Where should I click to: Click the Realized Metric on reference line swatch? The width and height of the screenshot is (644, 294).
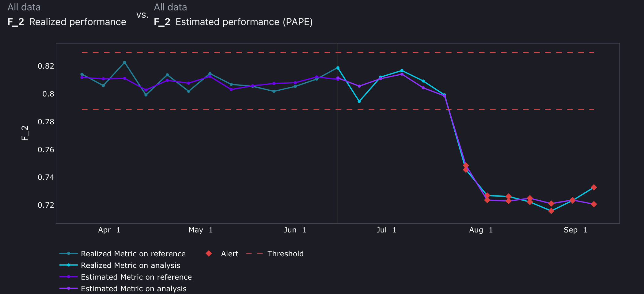pyautogui.click(x=68, y=253)
